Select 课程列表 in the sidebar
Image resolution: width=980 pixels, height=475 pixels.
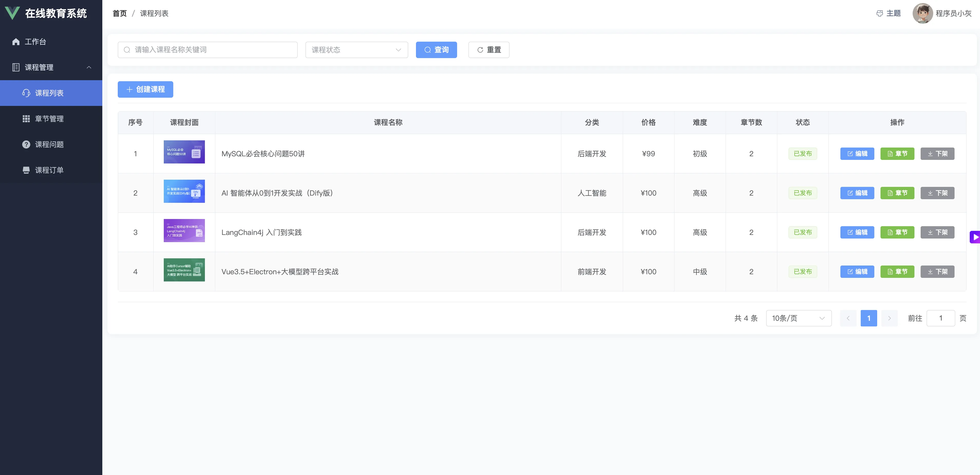click(x=49, y=93)
